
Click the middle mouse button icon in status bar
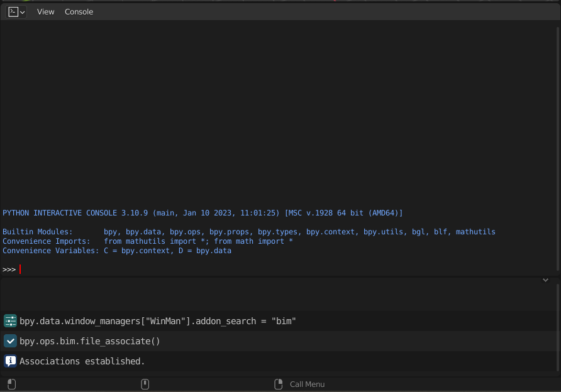145,384
